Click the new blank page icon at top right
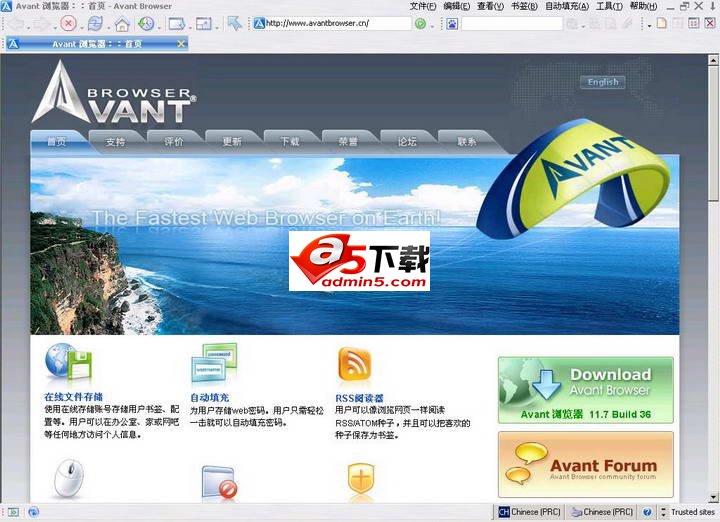The height and width of the screenshot is (522, 720). (x=662, y=22)
